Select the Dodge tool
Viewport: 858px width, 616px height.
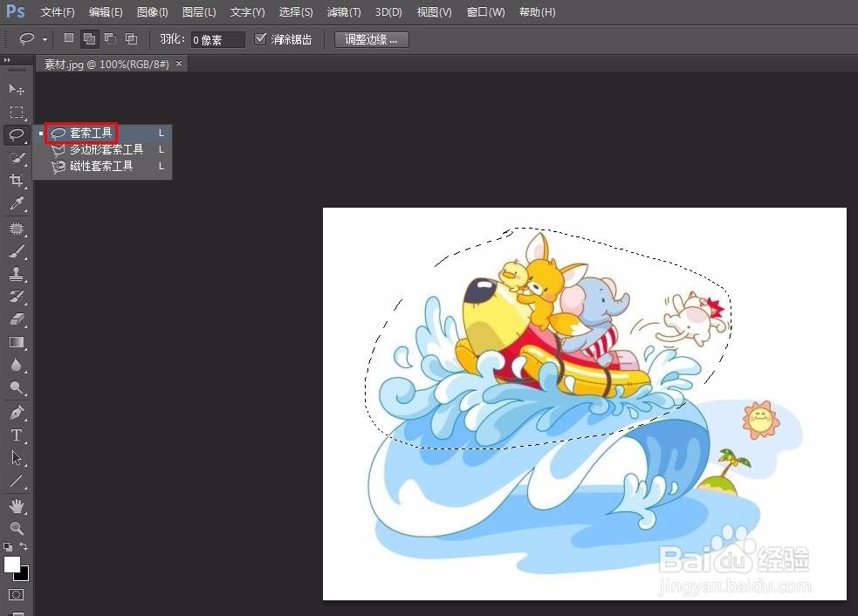17,388
